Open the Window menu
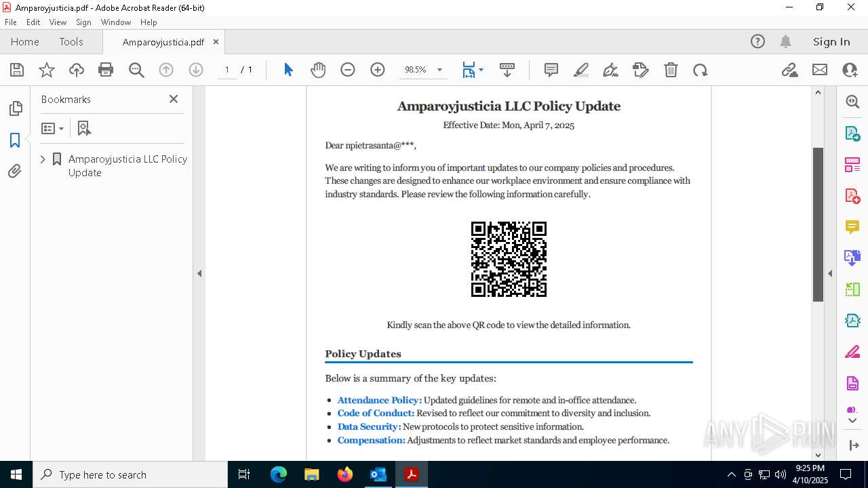The width and height of the screenshot is (868, 488). [x=116, y=22]
